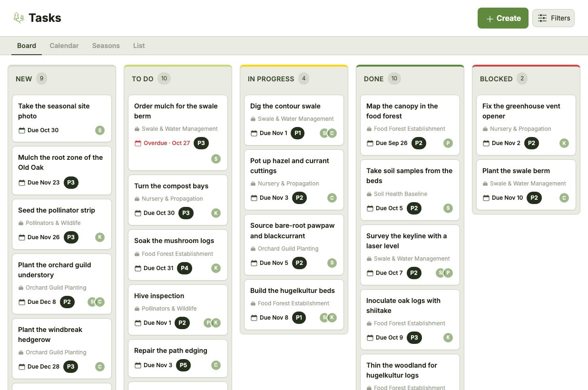588x390 pixels.
Task: Click the K avatar on Turn the compost bays
Action: coord(216,213)
